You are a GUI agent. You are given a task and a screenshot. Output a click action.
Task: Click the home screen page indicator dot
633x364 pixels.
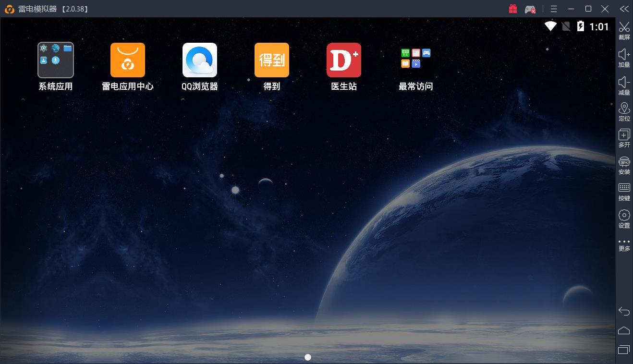coord(308,357)
